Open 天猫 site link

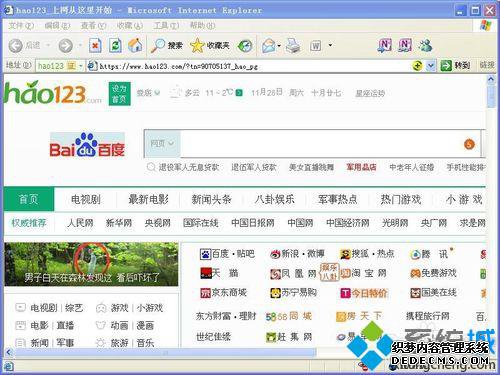(219, 273)
